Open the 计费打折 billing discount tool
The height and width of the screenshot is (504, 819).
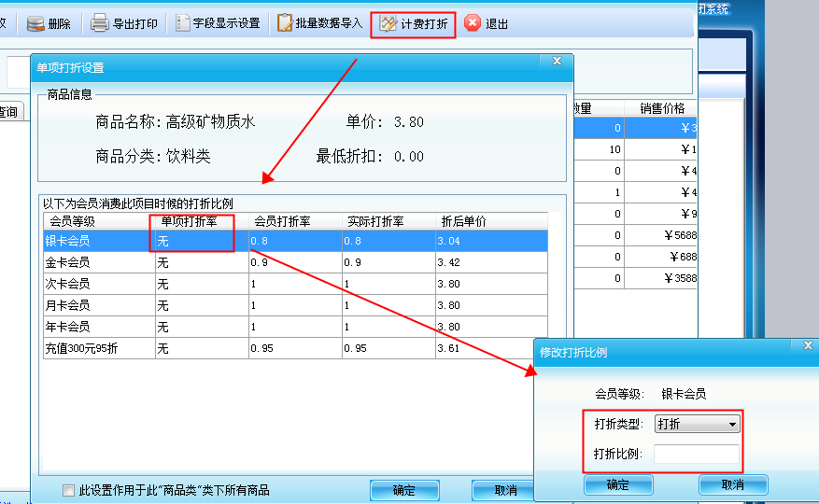point(413,24)
